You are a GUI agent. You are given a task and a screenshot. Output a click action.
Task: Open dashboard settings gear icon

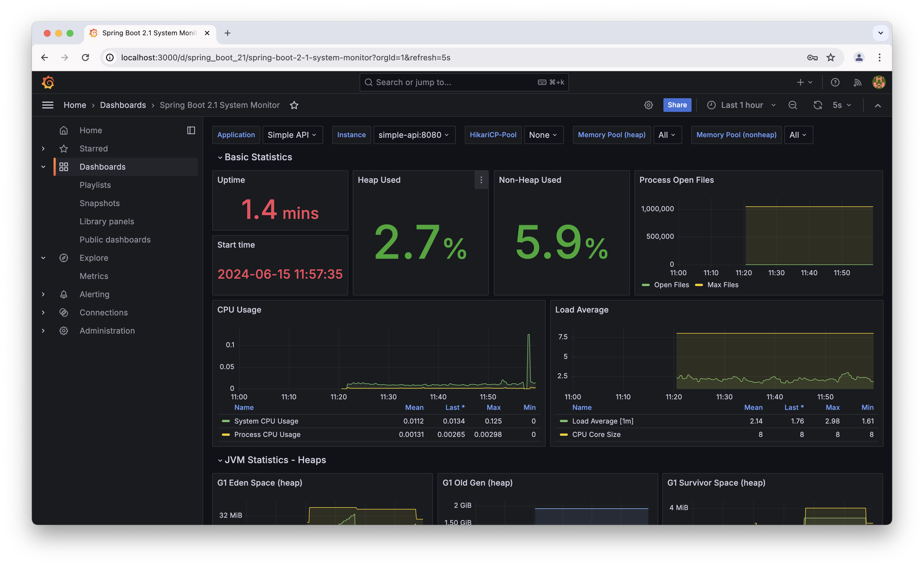pos(648,105)
